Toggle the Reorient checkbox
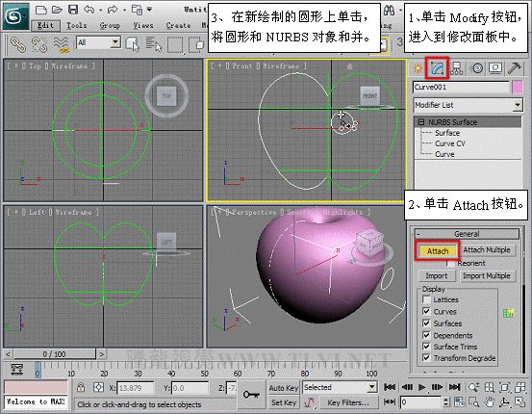 point(450,263)
